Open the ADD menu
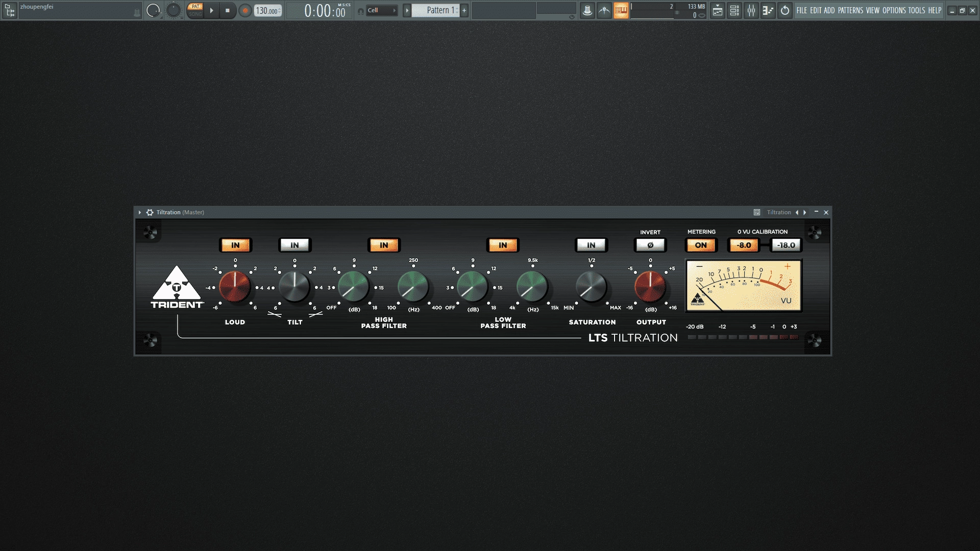The width and height of the screenshot is (980, 551). click(829, 10)
